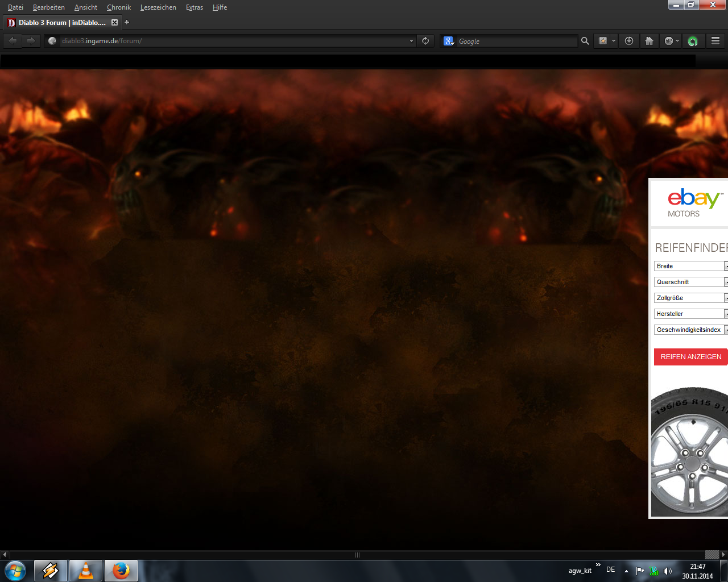Image resolution: width=728 pixels, height=582 pixels.
Task: Click the horizontal scrollbar left arrow
Action: 5,555
